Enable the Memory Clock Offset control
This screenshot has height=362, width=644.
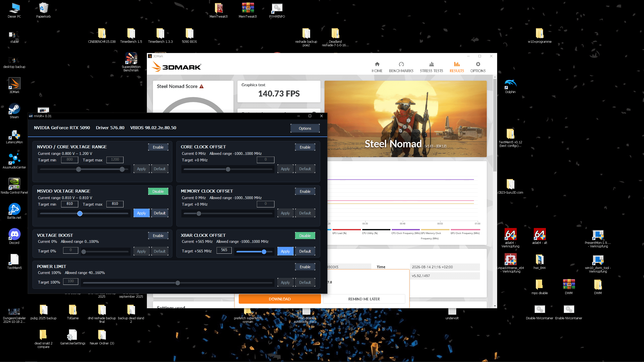305,191
